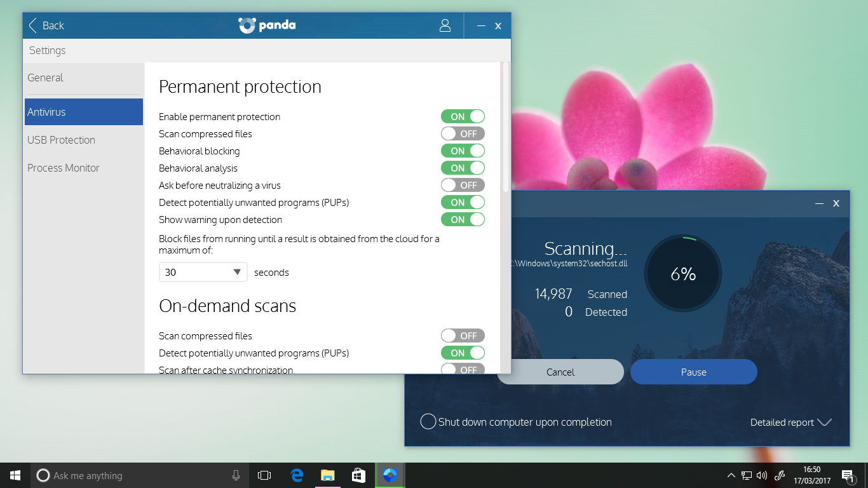Click the volume speaker icon
The image size is (868, 488).
coord(762,475)
